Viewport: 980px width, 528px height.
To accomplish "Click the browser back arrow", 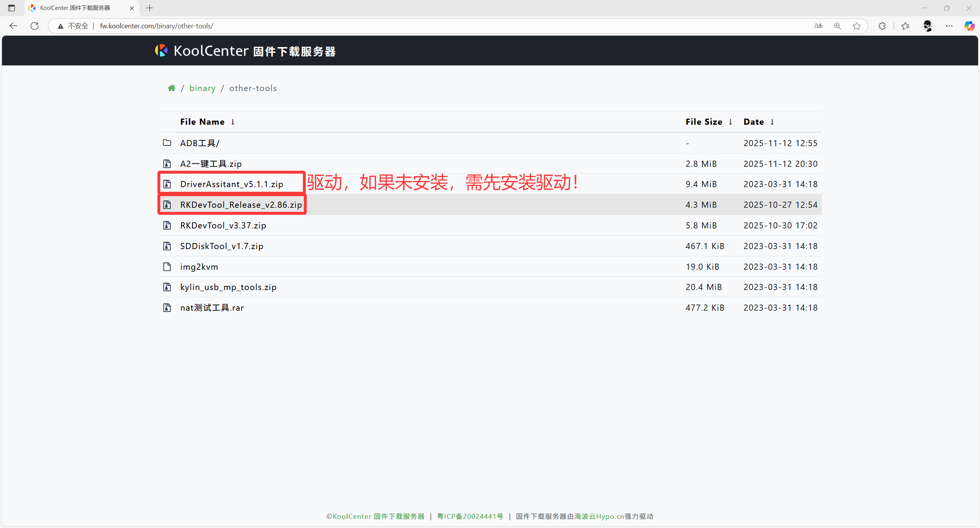I will [13, 26].
